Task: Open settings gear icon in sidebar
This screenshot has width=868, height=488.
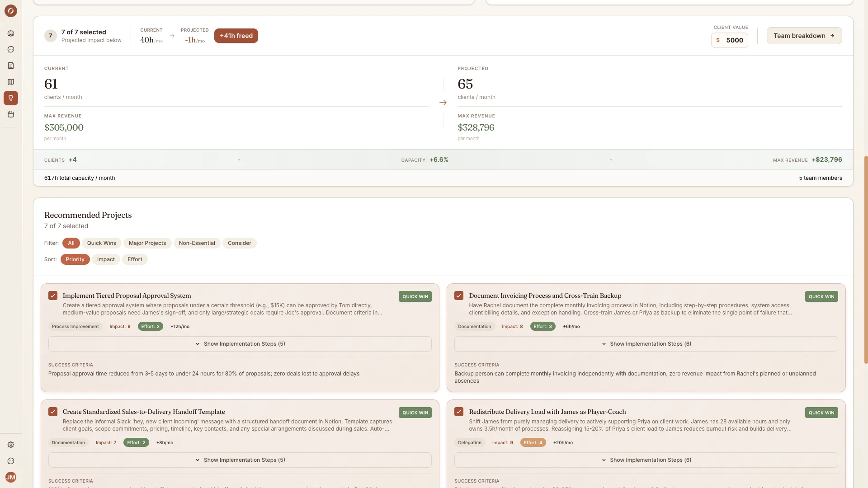Action: (11, 445)
